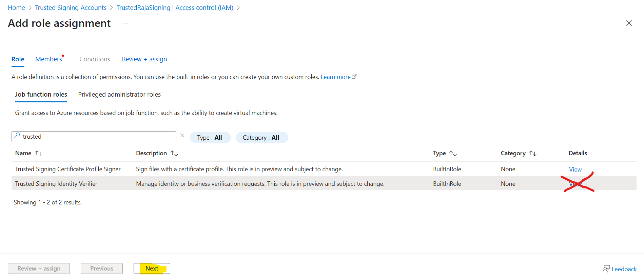Click the role search field containing trusted
This screenshot has height=279, width=644.
tap(94, 136)
